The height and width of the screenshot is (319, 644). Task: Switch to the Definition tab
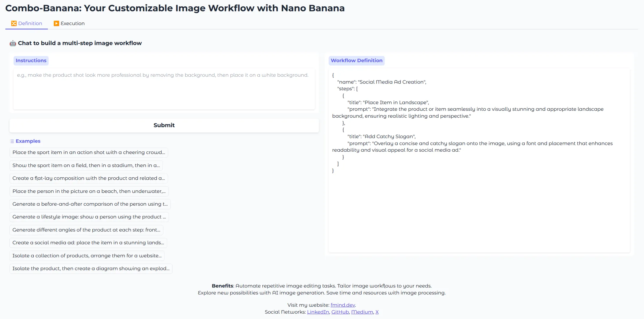pyautogui.click(x=27, y=23)
